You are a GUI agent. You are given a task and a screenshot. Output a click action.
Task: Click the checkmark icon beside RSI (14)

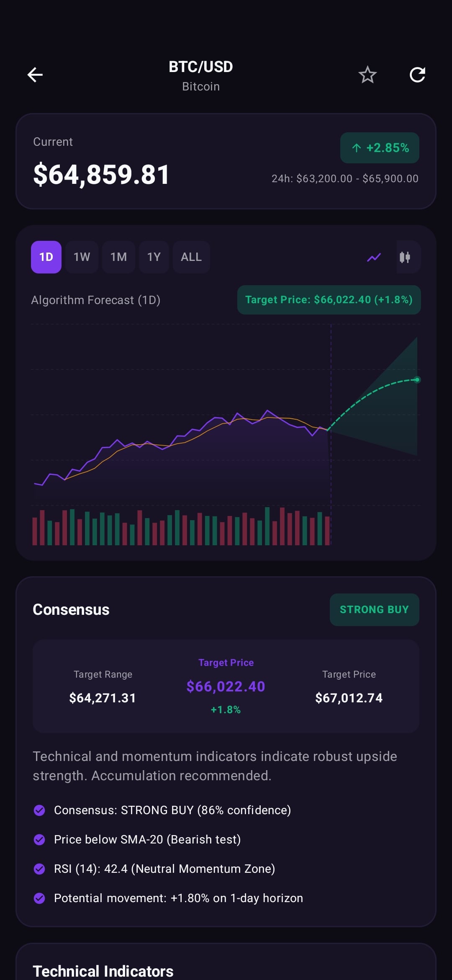tap(39, 869)
